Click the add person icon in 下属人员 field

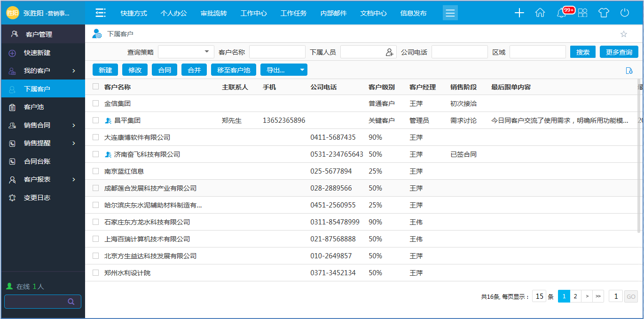point(389,52)
